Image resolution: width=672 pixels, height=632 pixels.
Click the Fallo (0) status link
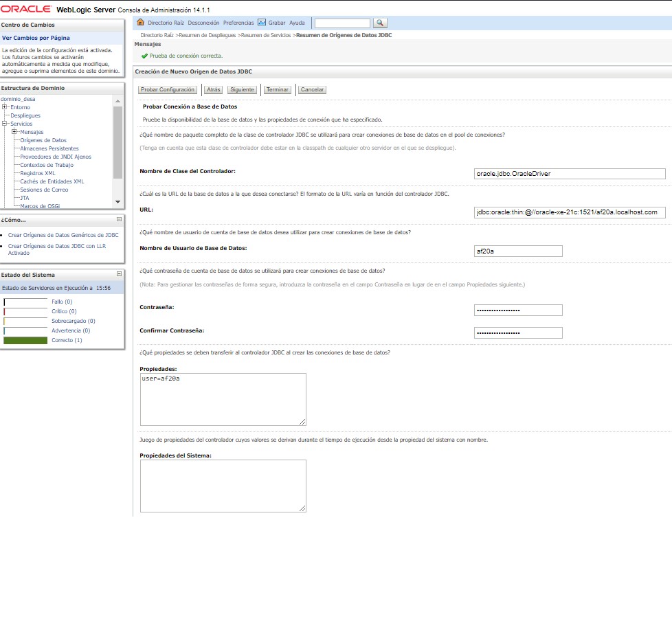(62, 302)
